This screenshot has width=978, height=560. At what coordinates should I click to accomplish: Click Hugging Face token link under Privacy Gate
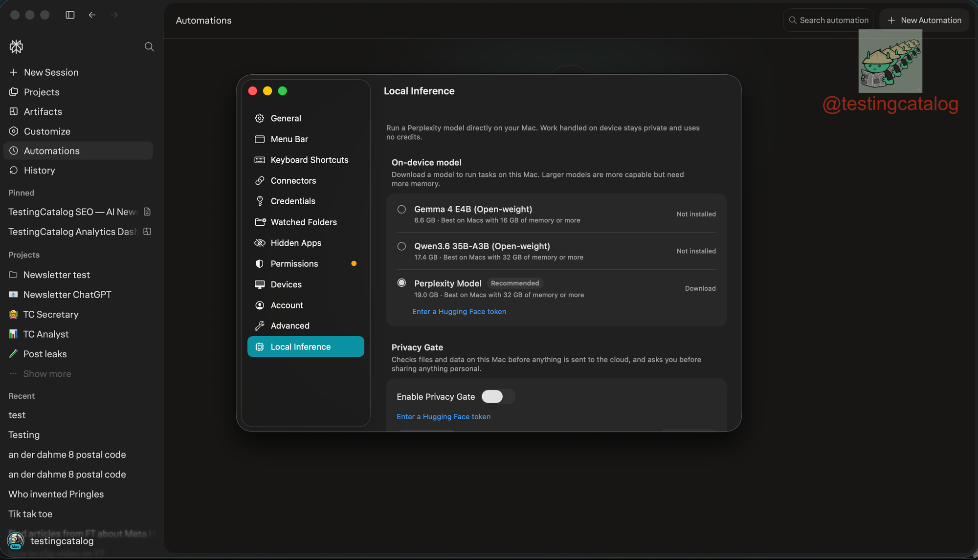[x=444, y=417]
